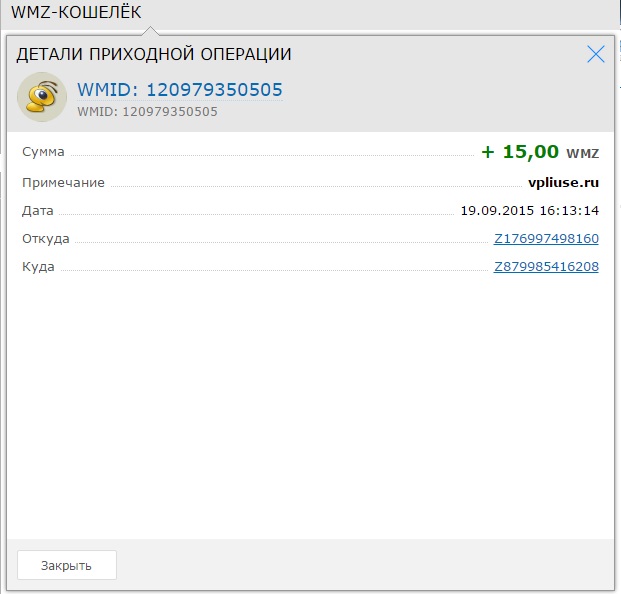Image resolution: width=621 pixels, height=594 pixels.
Task: Click the date 19.09.2015 16:13:14
Action: tap(530, 211)
